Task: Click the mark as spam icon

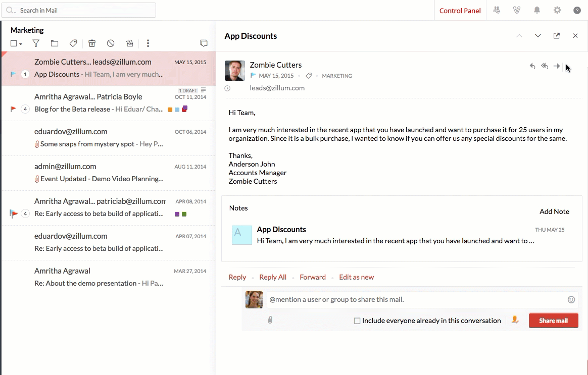Action: point(110,43)
